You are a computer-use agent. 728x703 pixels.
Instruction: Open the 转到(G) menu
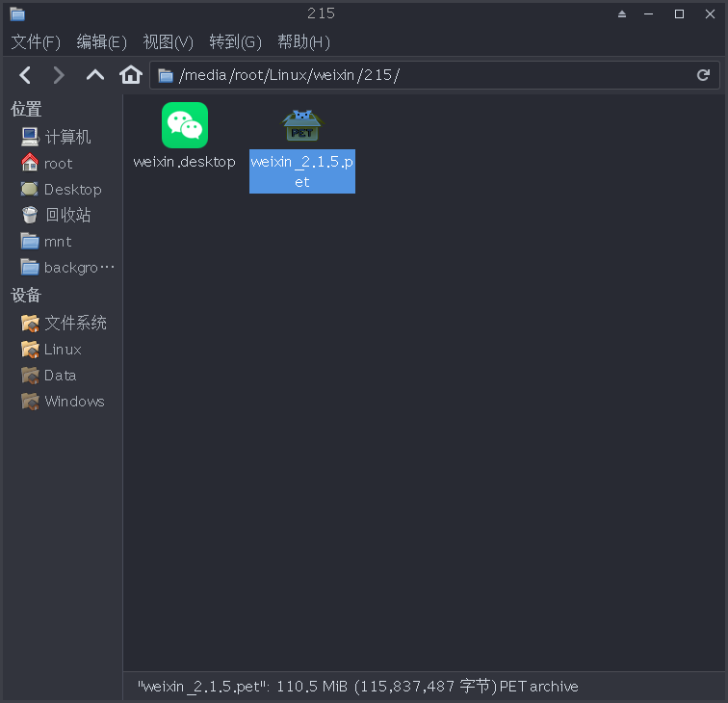coord(235,42)
